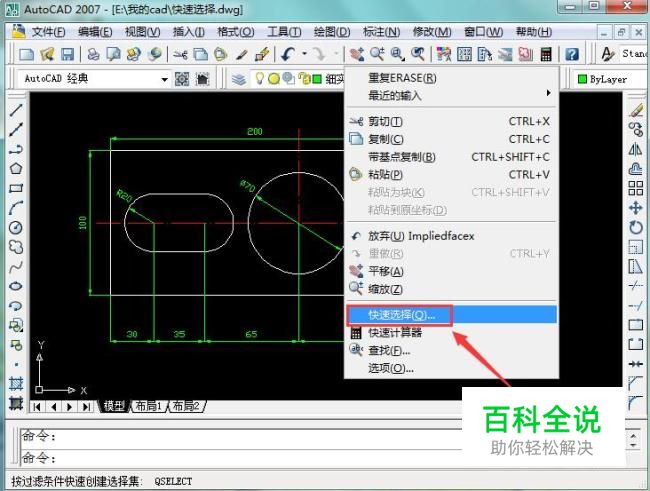Viewport: 650px width, 491px height.
Task: Click the Help question mark icon
Action: (x=572, y=54)
